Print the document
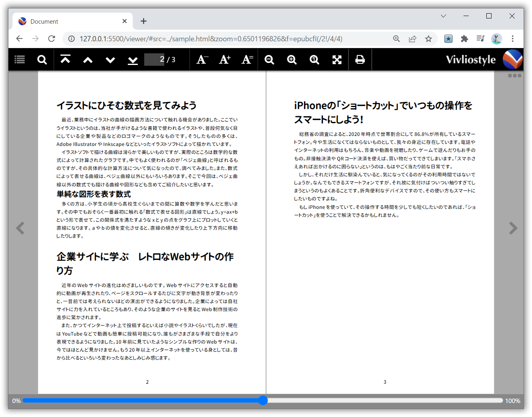This screenshot has width=532, height=417. pyautogui.click(x=360, y=59)
